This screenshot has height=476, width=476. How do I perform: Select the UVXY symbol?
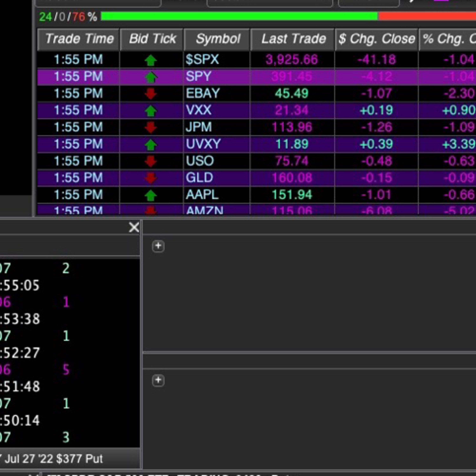pos(203,144)
